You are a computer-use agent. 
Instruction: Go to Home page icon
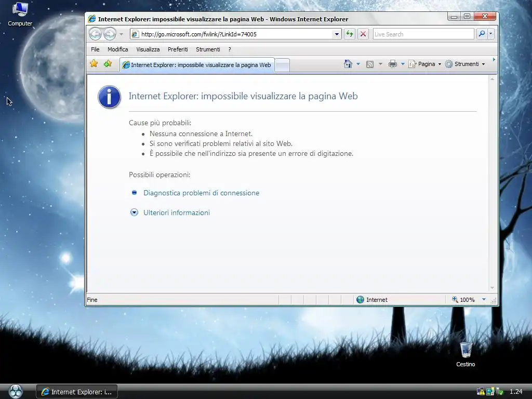348,64
